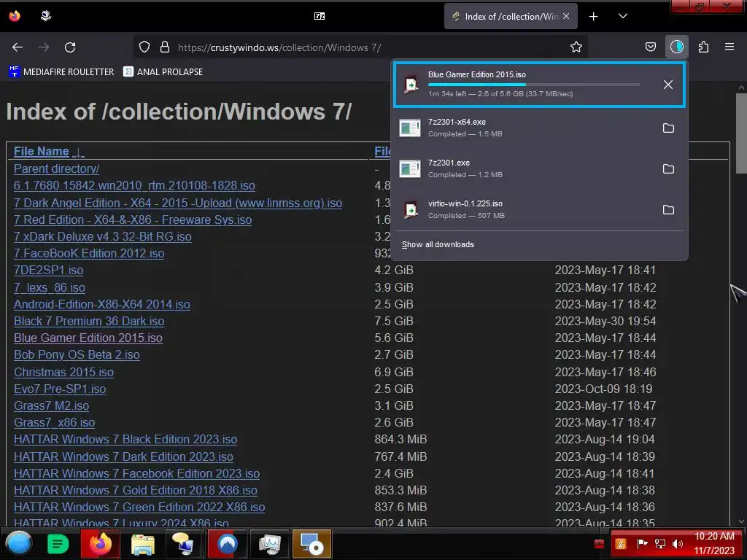Reload the current page
This screenshot has width=747, height=560.
point(70,47)
